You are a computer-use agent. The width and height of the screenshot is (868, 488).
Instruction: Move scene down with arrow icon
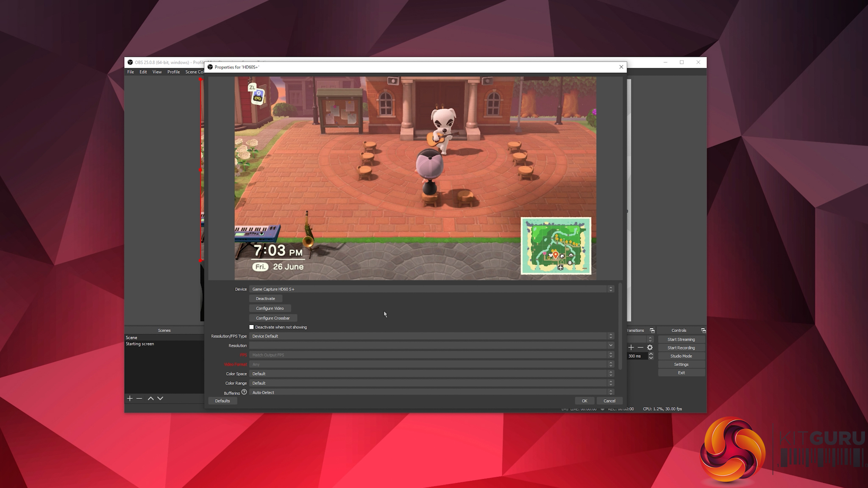(160, 398)
